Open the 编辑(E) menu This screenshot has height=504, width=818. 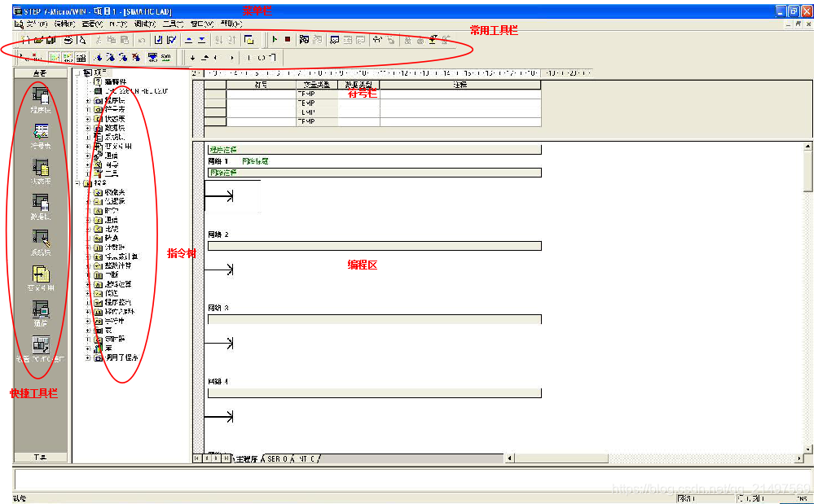(64, 24)
